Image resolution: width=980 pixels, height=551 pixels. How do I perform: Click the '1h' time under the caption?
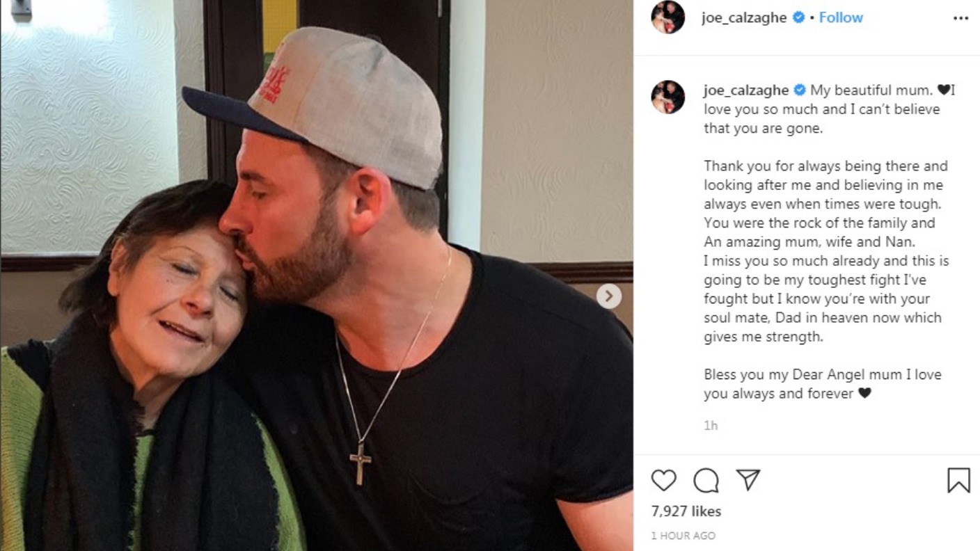[711, 425]
